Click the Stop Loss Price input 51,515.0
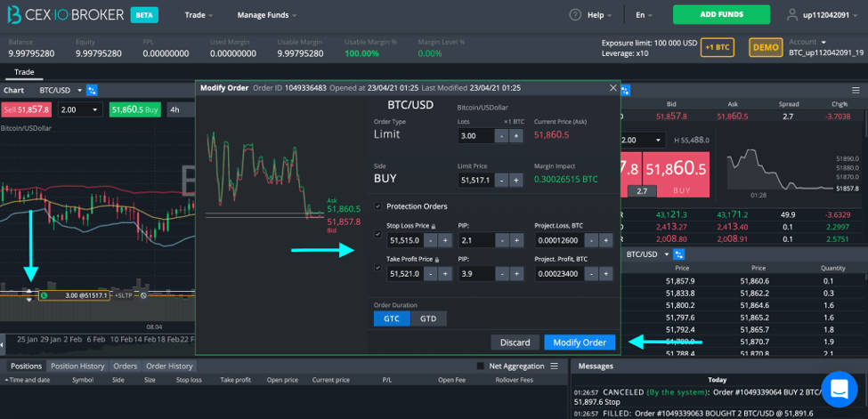Screen dimensions: 868x419 (405, 240)
